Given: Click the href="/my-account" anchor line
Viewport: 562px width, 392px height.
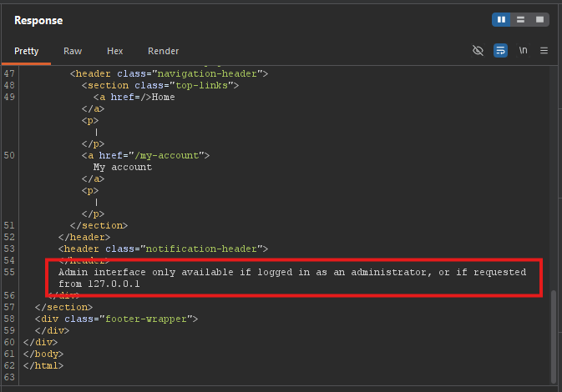Looking at the screenshot, I should tap(145, 156).
